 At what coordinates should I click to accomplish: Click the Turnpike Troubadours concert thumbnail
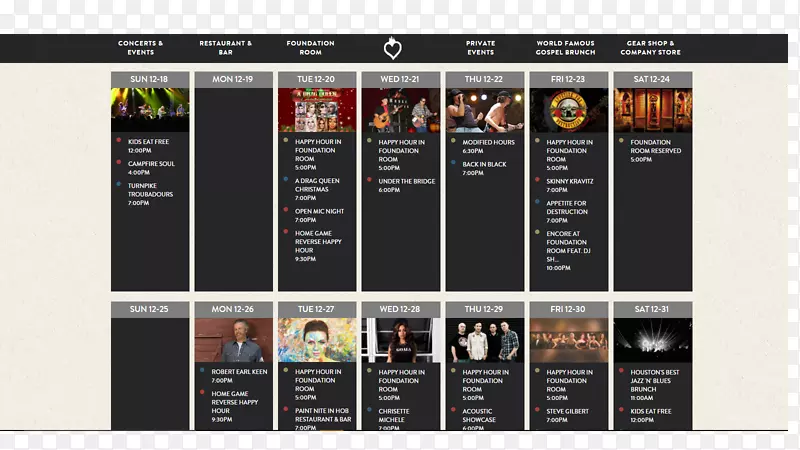click(150, 110)
